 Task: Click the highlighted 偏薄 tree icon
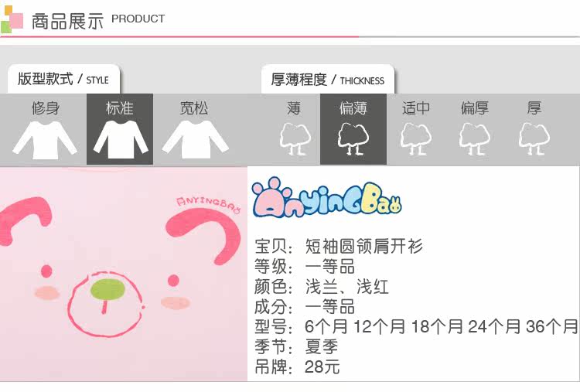tap(353, 139)
